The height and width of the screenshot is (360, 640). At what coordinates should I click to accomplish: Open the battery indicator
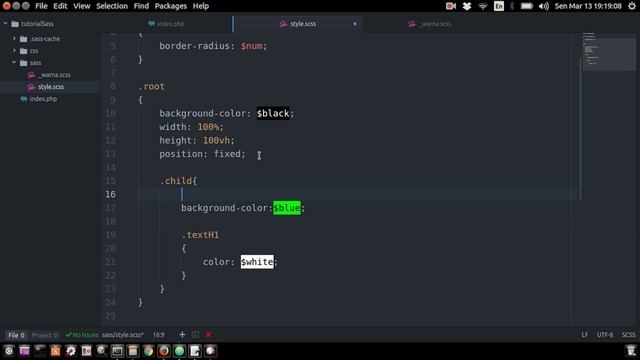(527, 6)
